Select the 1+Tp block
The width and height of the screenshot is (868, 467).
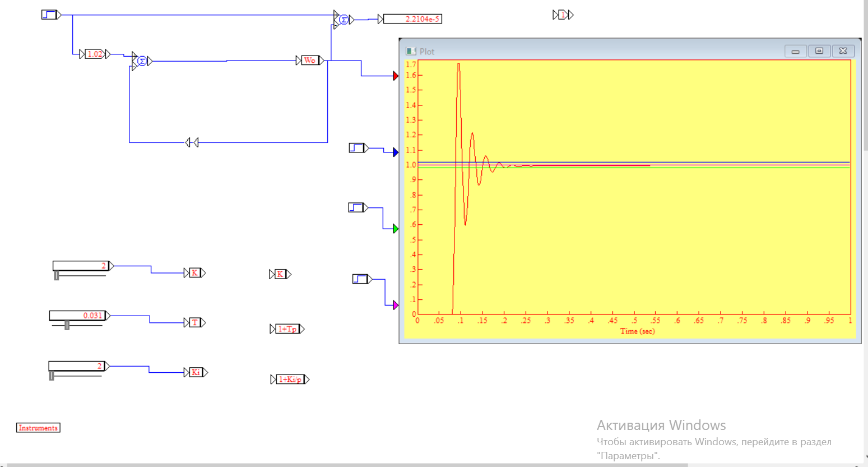tap(287, 329)
